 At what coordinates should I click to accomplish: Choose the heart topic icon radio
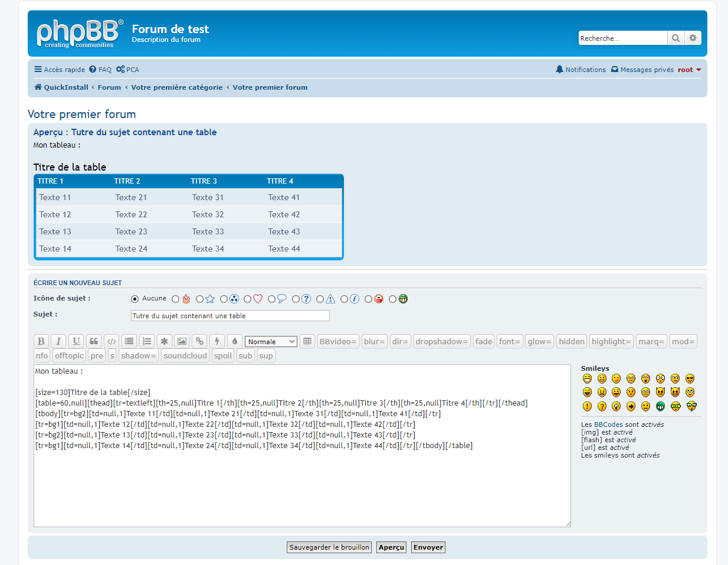click(248, 299)
